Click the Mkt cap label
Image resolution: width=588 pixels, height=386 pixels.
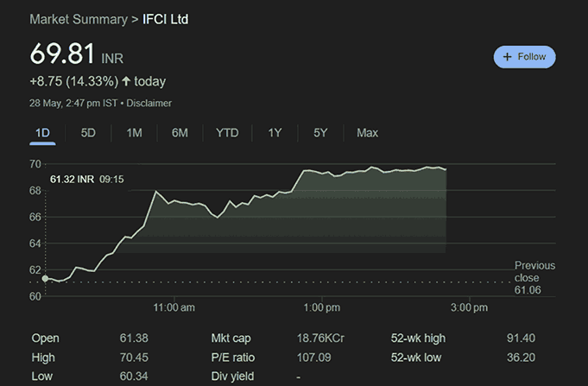tap(231, 338)
